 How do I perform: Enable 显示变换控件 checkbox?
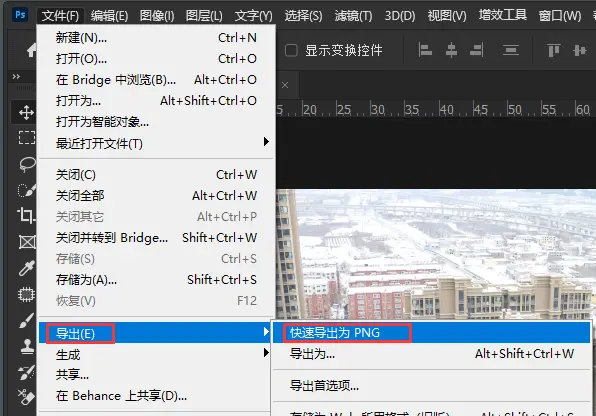pos(291,50)
